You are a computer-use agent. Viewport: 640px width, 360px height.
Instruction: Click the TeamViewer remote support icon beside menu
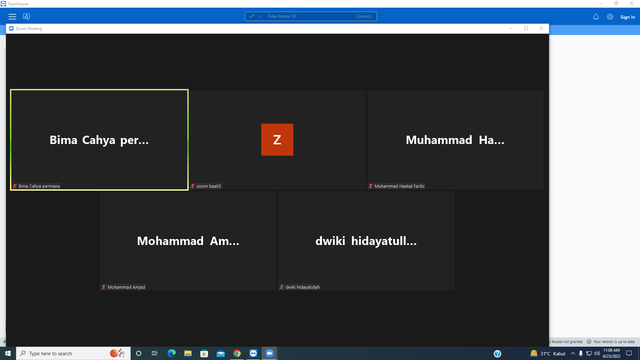coord(26,17)
